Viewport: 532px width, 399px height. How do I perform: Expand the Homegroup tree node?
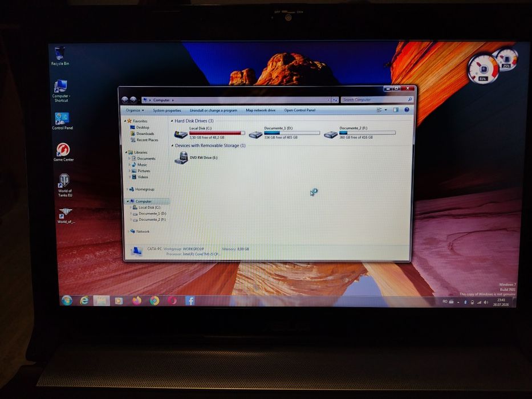click(x=127, y=189)
